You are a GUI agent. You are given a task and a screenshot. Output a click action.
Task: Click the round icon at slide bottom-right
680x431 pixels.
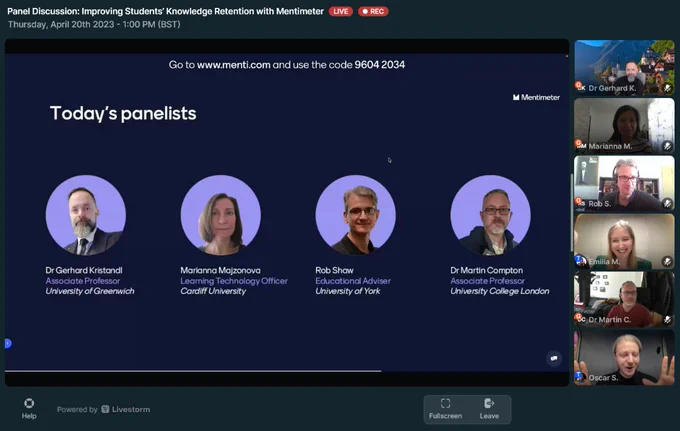(554, 358)
